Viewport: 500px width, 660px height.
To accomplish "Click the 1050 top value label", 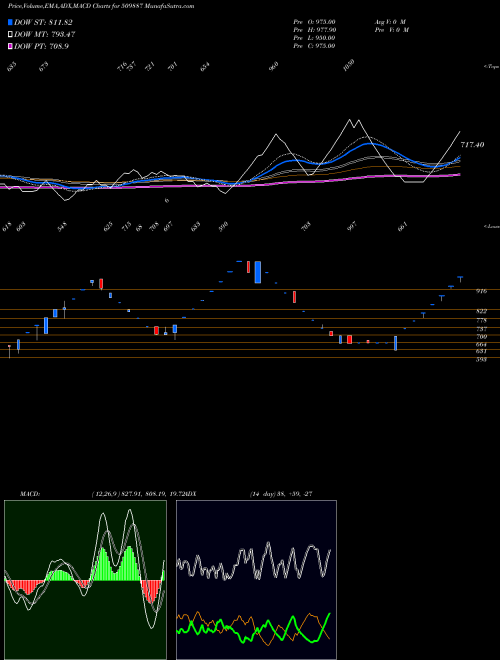I will [x=349, y=65].
